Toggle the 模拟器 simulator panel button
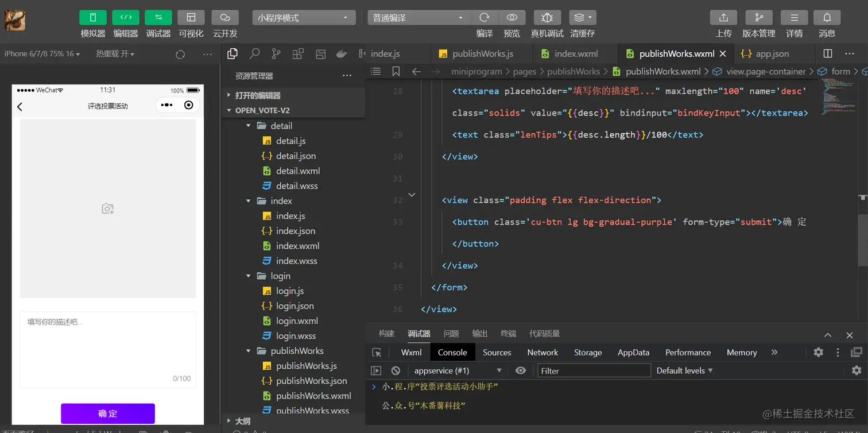Image resolution: width=868 pixels, height=433 pixels. (93, 18)
